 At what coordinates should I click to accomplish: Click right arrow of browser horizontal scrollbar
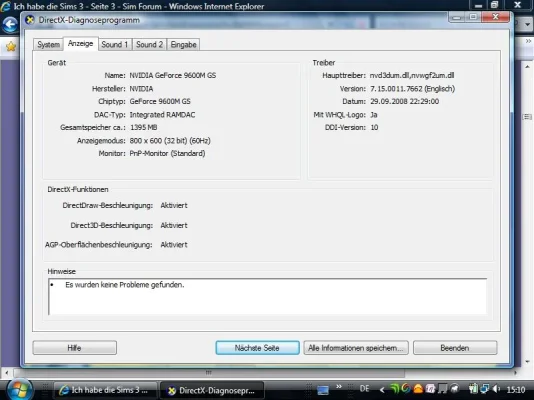click(x=516, y=373)
